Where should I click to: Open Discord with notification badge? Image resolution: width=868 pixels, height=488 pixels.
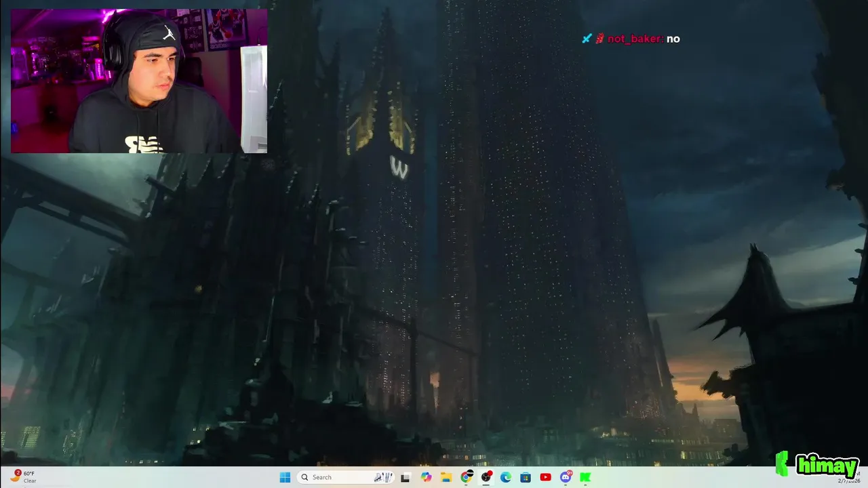coord(566,477)
